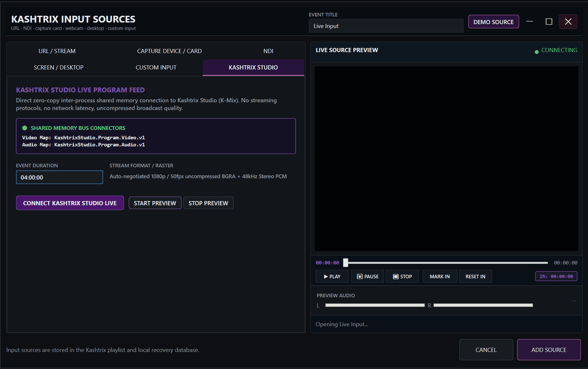588x369 pixels.
Task: Focus the Event Duration field
Action: point(60,177)
